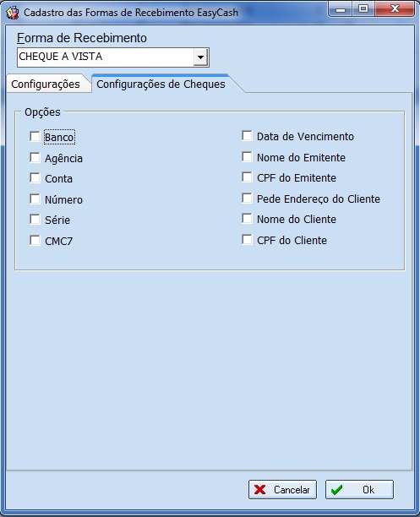Toggle Nome do Cliente checkbox

point(247,219)
